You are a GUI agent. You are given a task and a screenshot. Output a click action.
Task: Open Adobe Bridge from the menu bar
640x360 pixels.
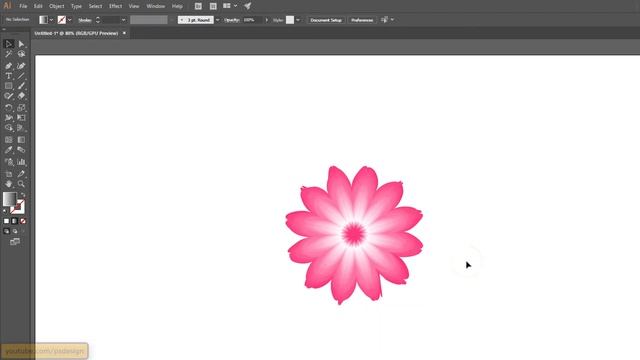(198, 6)
